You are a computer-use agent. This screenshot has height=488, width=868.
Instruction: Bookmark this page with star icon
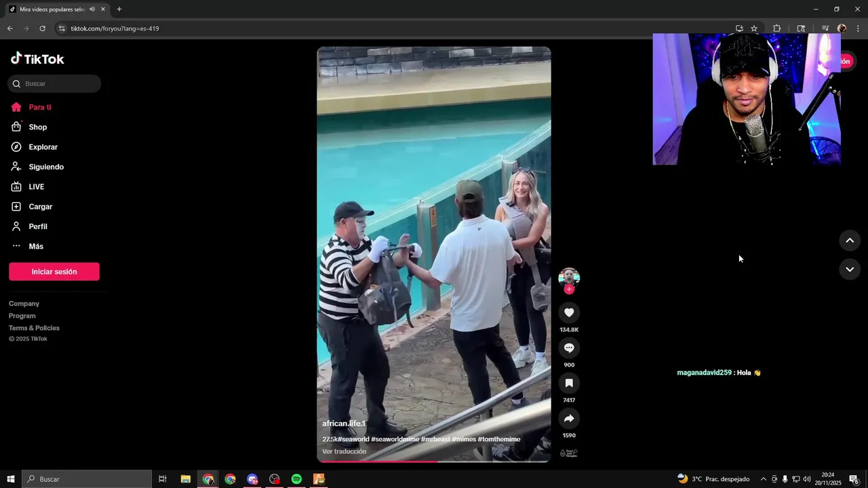pyautogui.click(x=754, y=28)
